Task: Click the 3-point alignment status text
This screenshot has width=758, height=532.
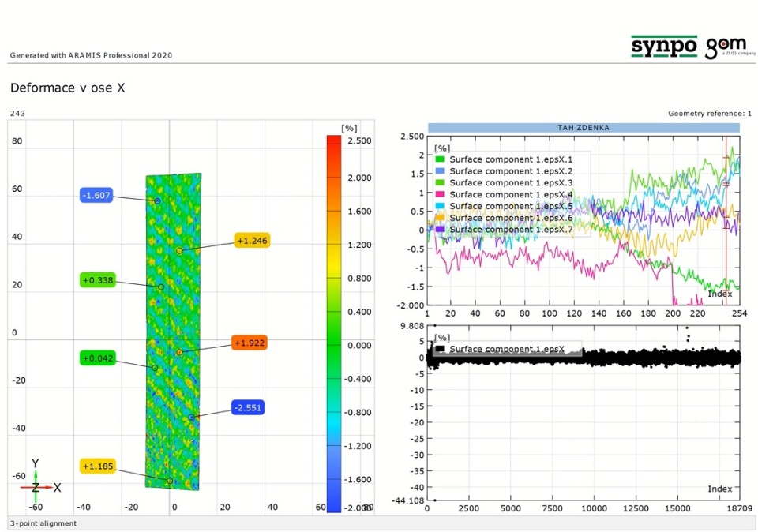Action: tap(43, 523)
